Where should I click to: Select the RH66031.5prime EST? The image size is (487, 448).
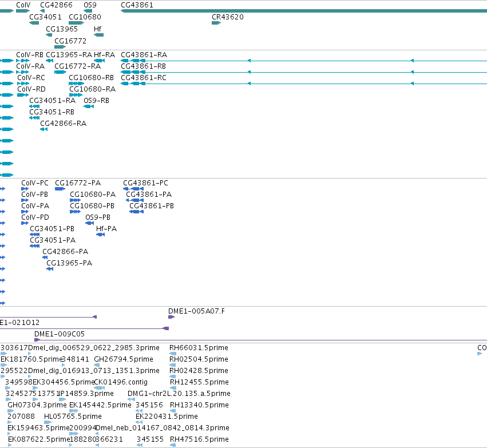pyautogui.click(x=173, y=354)
